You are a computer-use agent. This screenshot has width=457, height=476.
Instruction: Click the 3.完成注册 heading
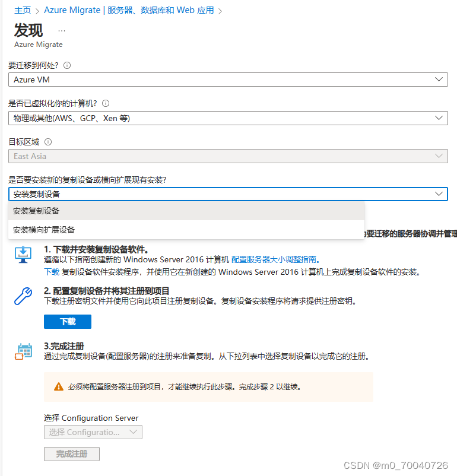pos(64,346)
